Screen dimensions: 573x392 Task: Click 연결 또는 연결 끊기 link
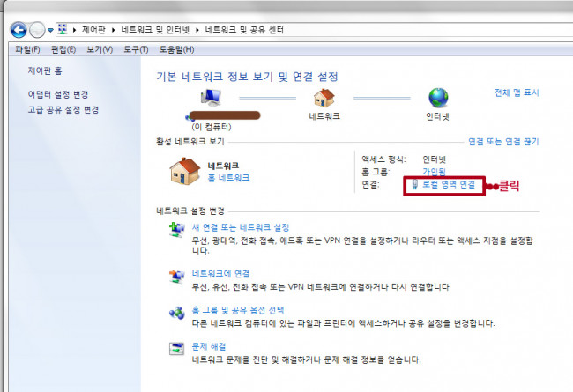[x=503, y=141]
